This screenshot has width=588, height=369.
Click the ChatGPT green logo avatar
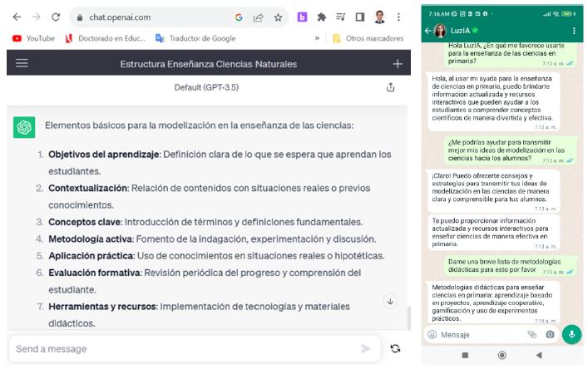[24, 127]
